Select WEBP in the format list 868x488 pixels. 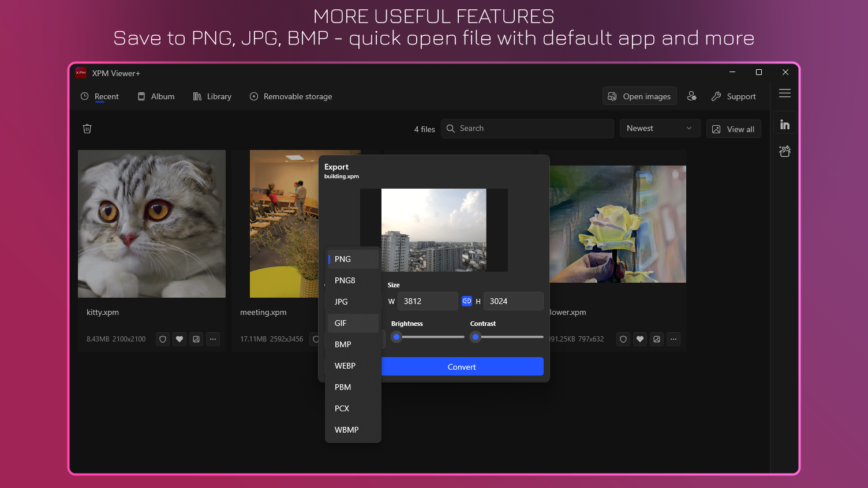point(353,366)
